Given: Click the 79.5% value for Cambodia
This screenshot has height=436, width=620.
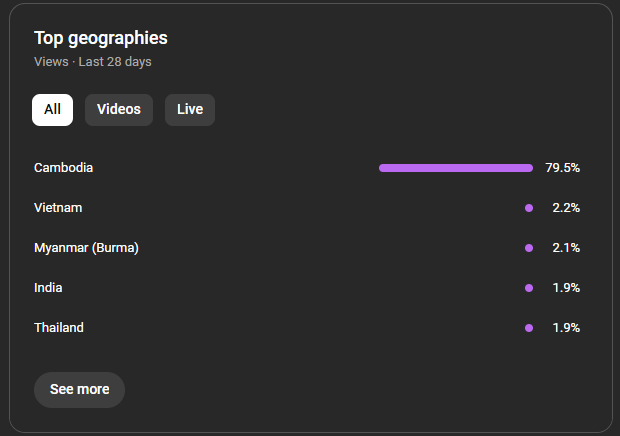Looking at the screenshot, I should click(x=563, y=168).
